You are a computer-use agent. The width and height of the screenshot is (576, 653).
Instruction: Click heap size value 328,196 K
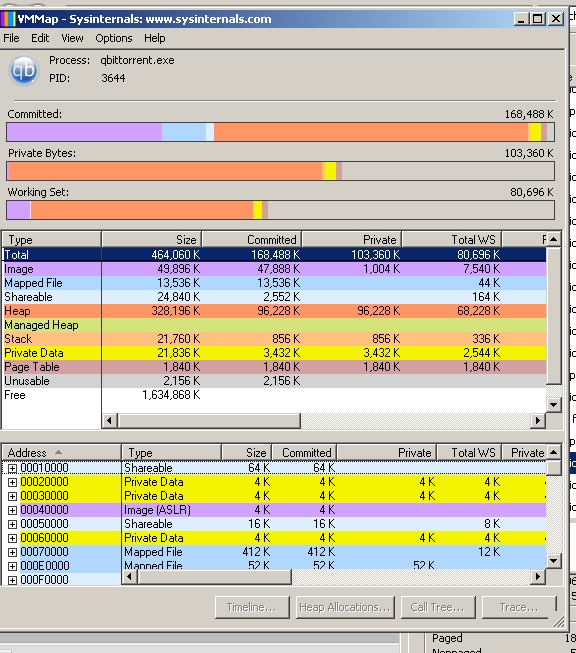[176, 311]
